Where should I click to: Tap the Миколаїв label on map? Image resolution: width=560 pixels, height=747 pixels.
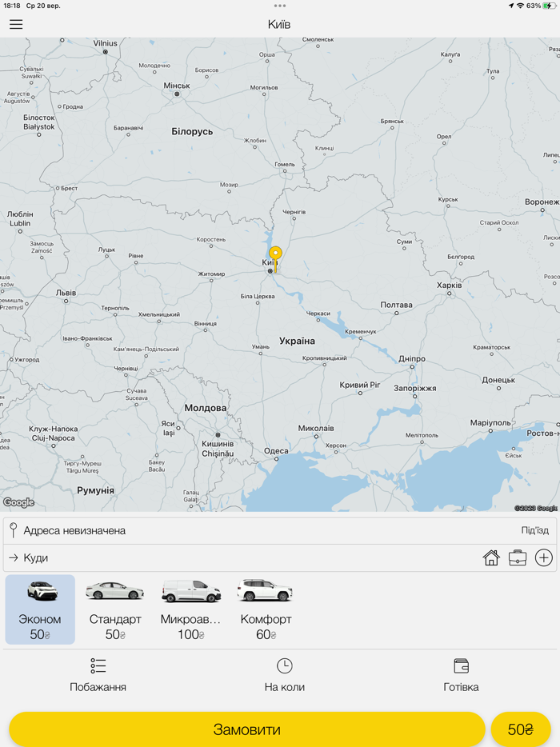(316, 429)
